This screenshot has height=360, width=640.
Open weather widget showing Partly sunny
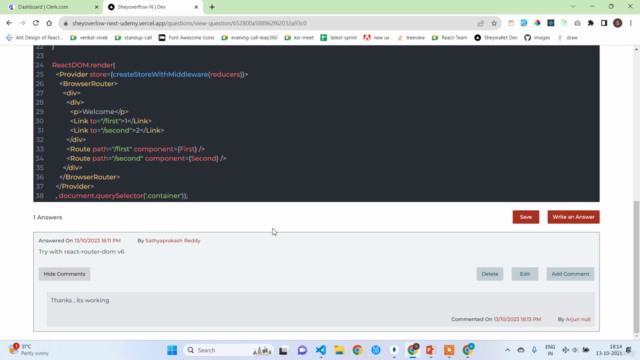point(29,350)
